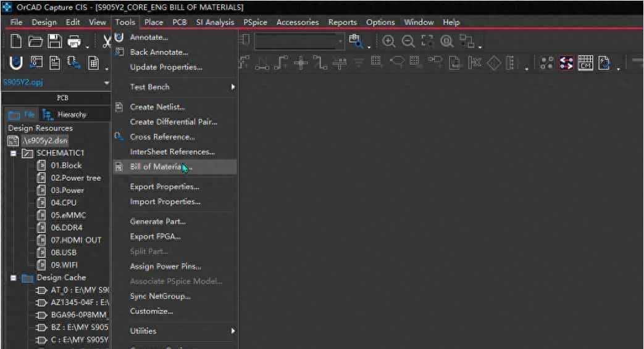
Task: Click the Open folder toolbar icon
Action: 36,42
